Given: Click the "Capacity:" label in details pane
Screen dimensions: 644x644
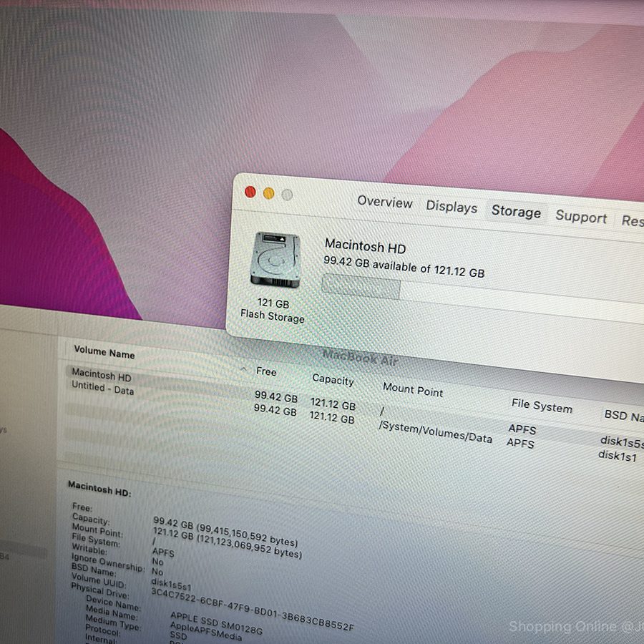Looking at the screenshot, I should pyautogui.click(x=91, y=519).
